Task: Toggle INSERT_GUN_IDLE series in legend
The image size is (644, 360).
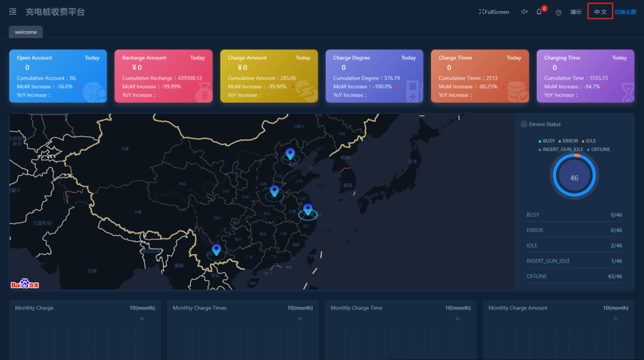Action: click(561, 149)
